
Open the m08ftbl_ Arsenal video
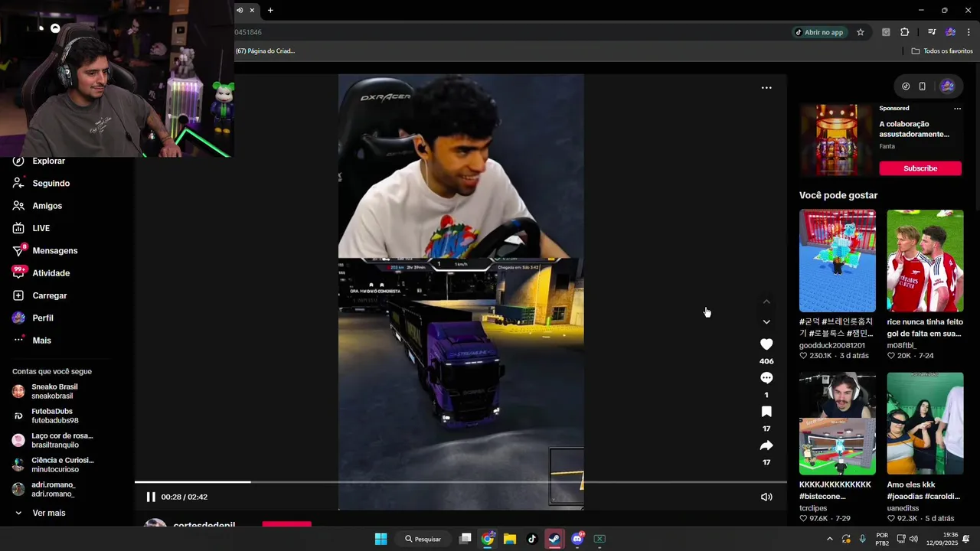925,261
